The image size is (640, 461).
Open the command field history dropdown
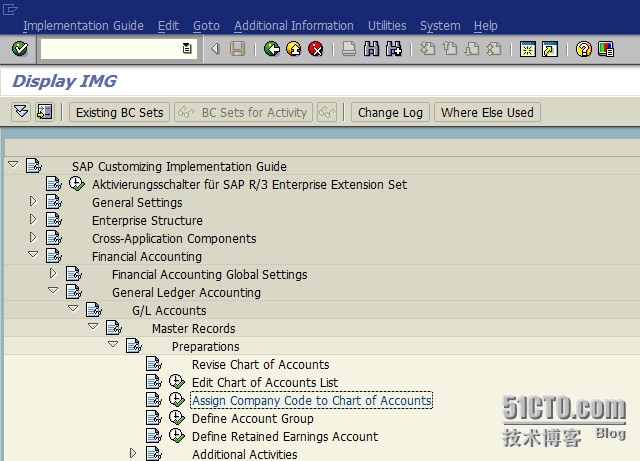pyautogui.click(x=187, y=49)
